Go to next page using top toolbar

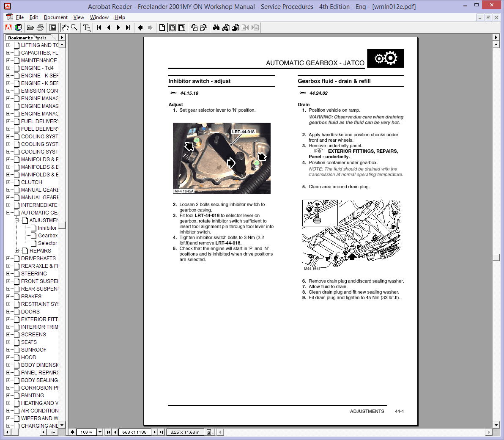(x=118, y=27)
